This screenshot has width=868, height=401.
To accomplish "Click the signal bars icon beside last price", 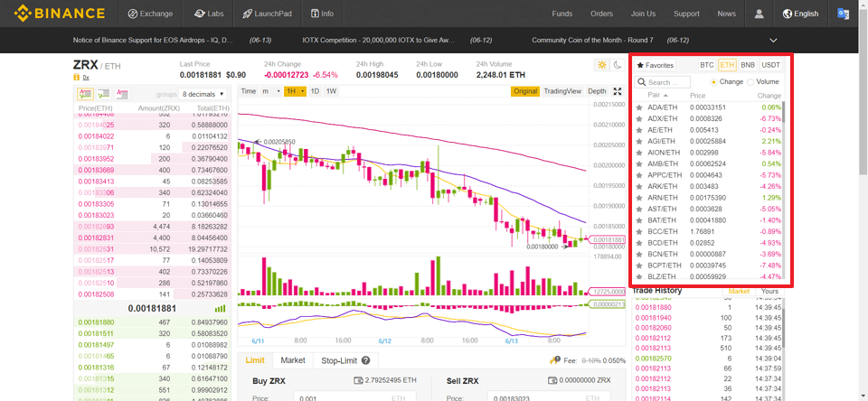I will pos(220,309).
